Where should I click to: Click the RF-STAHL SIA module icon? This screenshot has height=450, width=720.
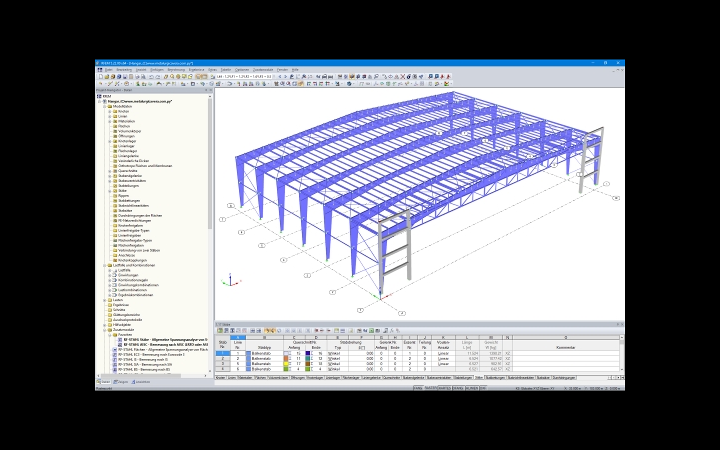(115, 364)
